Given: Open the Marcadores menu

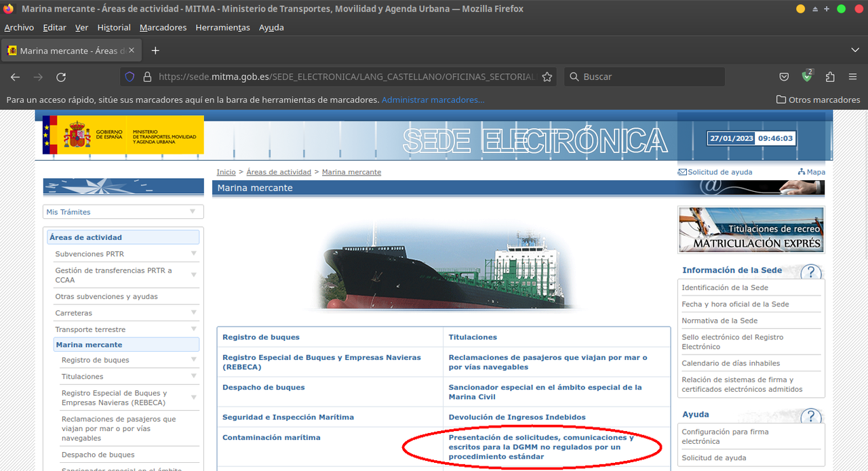Looking at the screenshot, I should [x=163, y=27].
